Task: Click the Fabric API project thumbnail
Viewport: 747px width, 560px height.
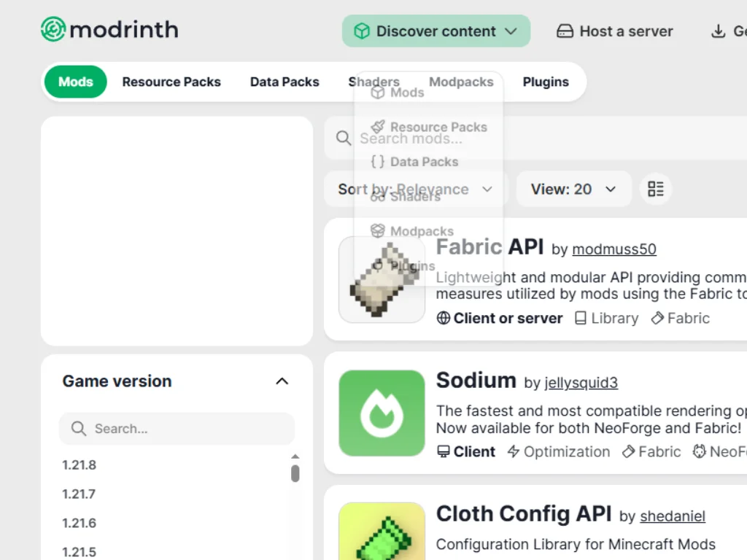Action: pos(382,279)
